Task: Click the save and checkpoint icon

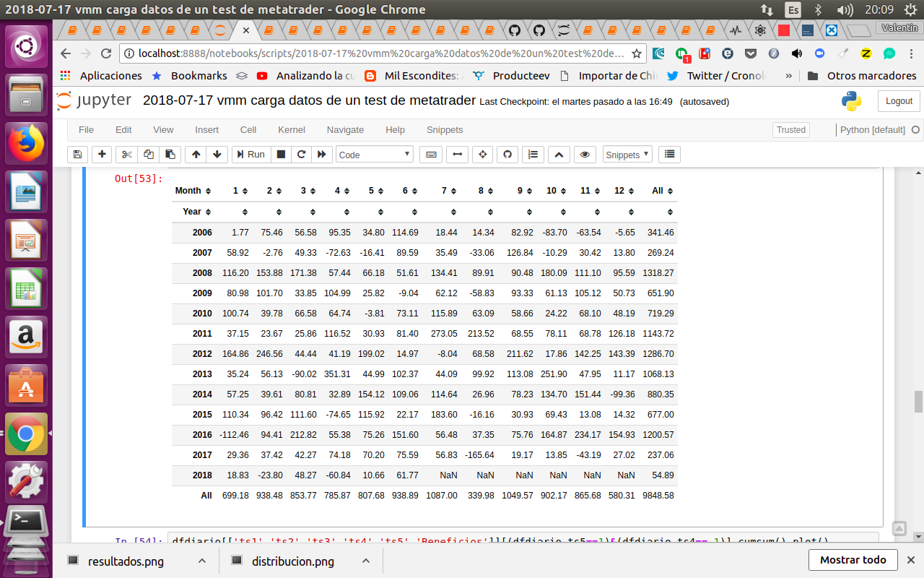Action: click(x=77, y=155)
